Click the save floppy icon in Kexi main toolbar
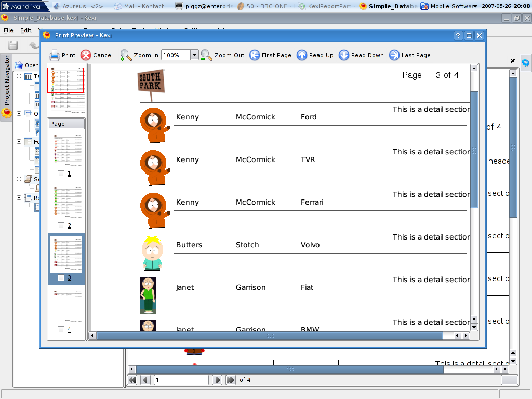 point(13,45)
